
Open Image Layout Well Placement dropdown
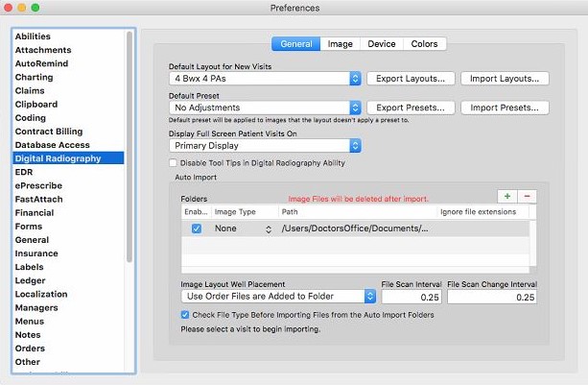pos(278,297)
